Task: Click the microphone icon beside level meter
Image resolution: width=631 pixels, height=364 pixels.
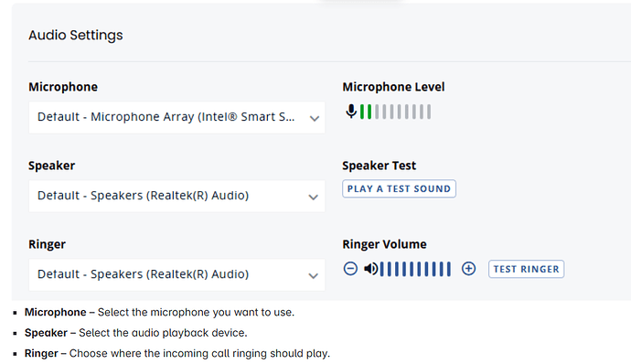Action: 351,112
